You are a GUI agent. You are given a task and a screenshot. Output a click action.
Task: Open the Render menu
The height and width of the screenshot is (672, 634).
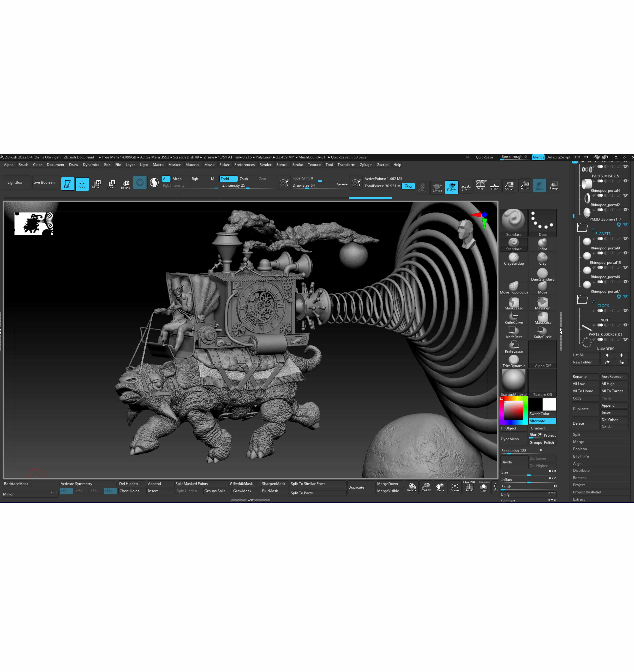(265, 165)
